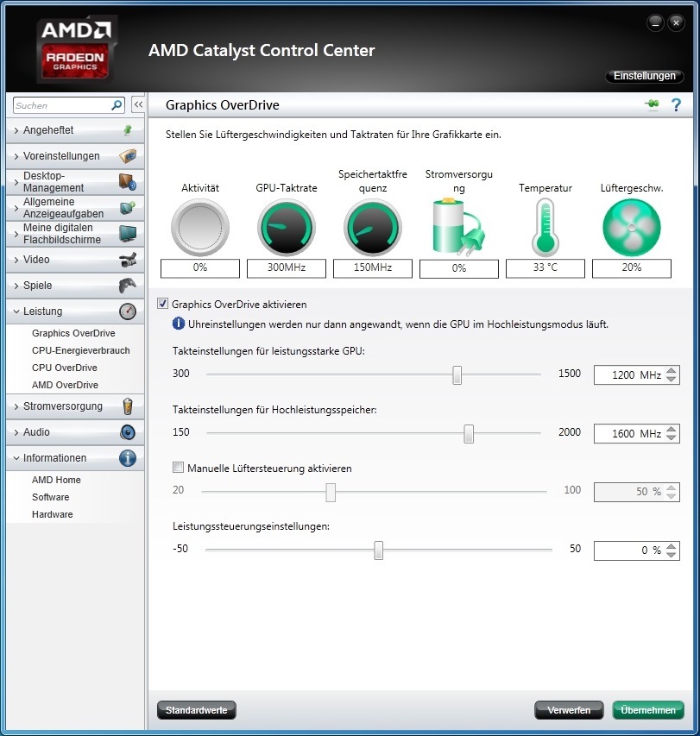Expand the Audio section
The height and width of the screenshot is (736, 700).
[x=75, y=431]
